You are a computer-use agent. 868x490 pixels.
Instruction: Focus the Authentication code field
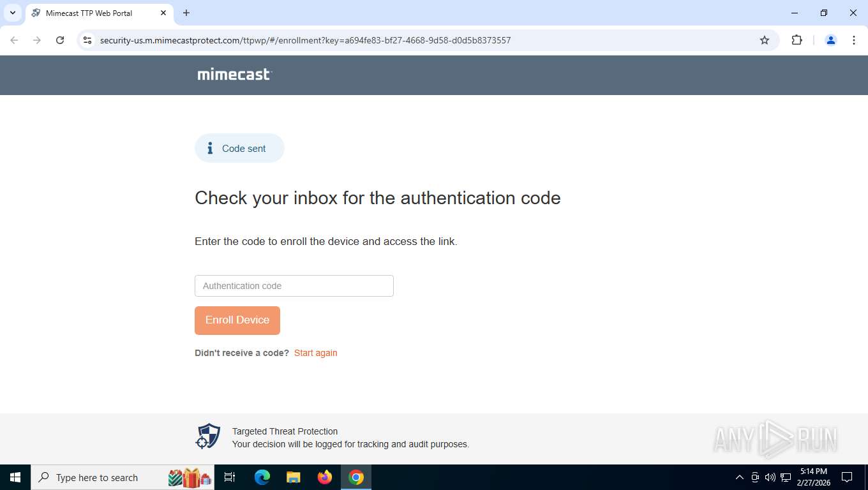pyautogui.click(x=294, y=286)
